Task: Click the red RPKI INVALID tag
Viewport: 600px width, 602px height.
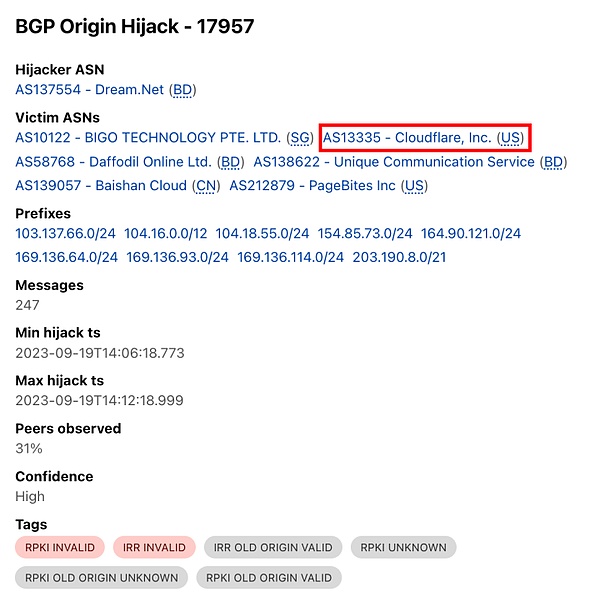Action: tap(58, 547)
